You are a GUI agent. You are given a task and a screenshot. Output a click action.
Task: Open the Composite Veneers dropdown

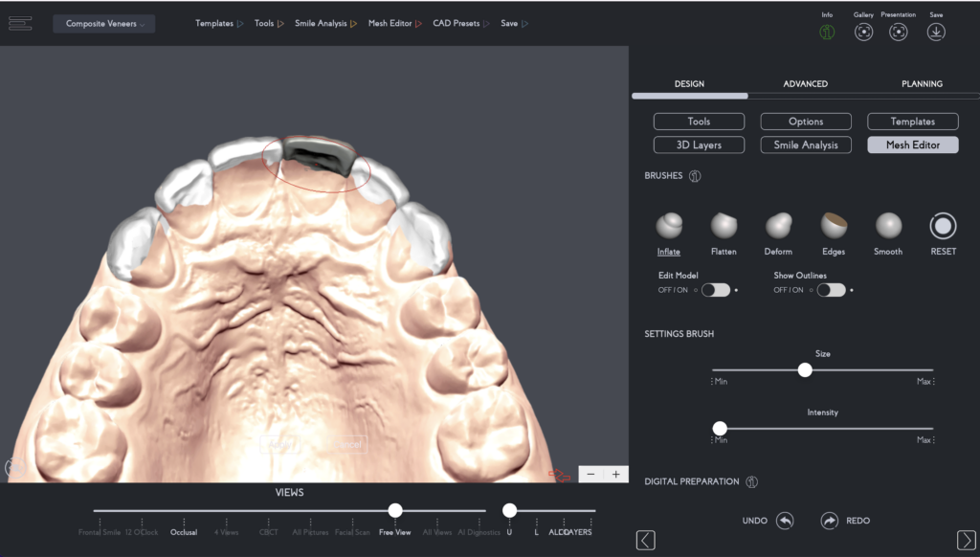105,24
